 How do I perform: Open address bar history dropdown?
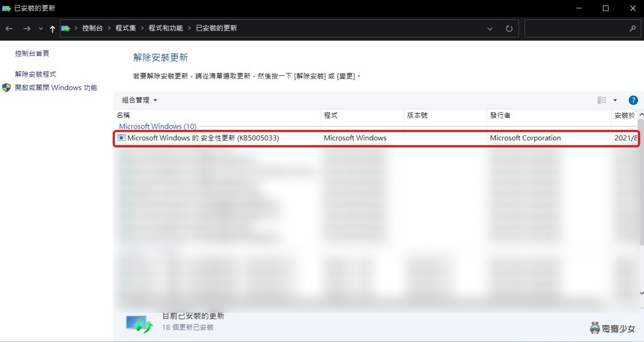[490, 29]
